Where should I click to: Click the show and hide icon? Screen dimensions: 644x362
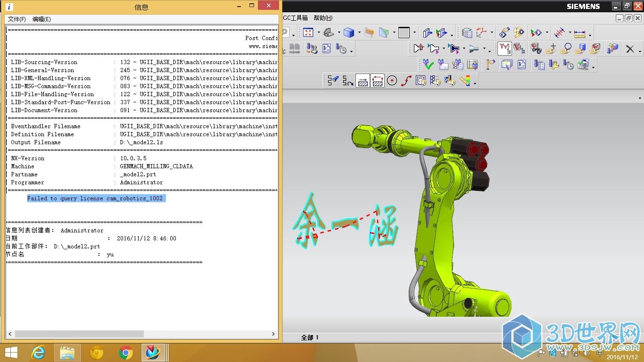point(536,33)
